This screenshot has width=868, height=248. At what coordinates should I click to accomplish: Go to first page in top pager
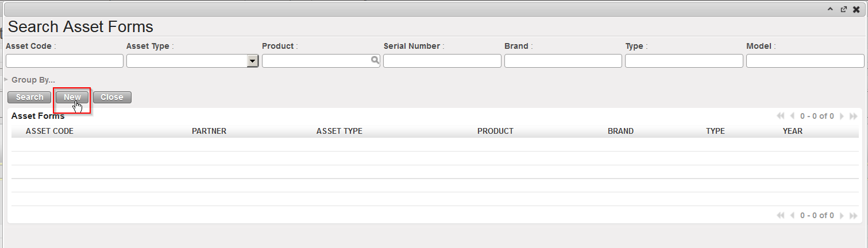pos(780,116)
